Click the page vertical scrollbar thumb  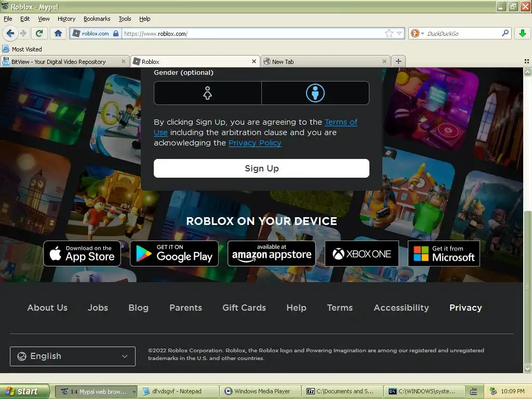pyautogui.click(x=527, y=287)
